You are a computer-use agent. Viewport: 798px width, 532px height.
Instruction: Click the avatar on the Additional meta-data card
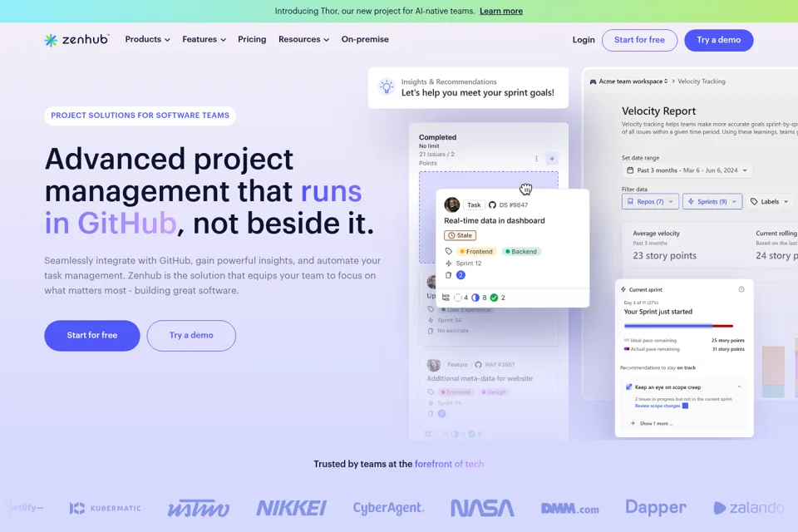434,365
